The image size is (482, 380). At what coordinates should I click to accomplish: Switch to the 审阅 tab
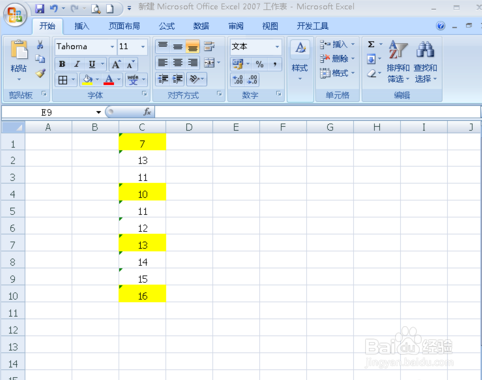pyautogui.click(x=236, y=26)
